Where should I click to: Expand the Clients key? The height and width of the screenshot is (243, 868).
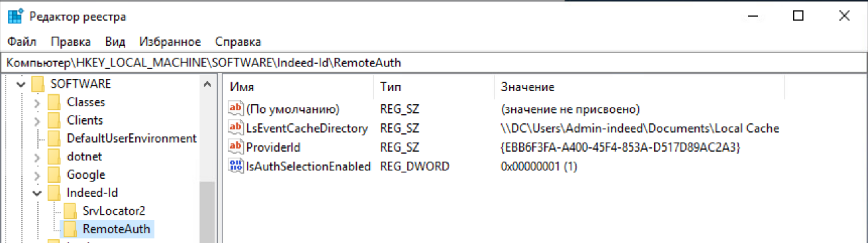tap(37, 121)
